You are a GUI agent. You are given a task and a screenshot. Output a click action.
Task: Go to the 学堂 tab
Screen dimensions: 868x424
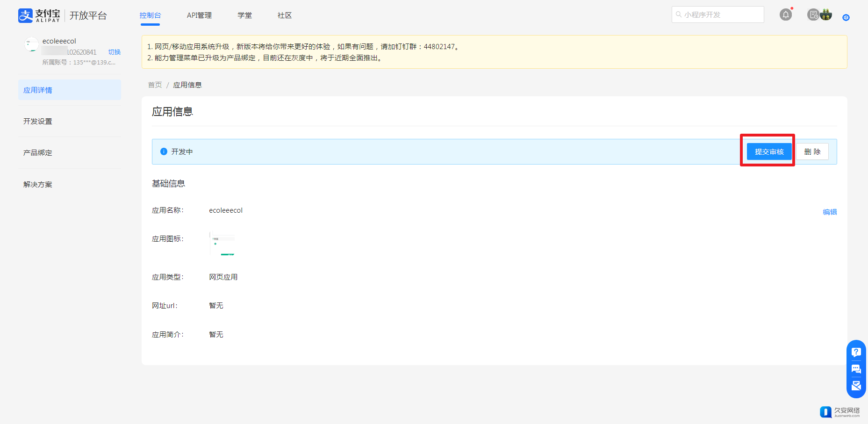244,15
